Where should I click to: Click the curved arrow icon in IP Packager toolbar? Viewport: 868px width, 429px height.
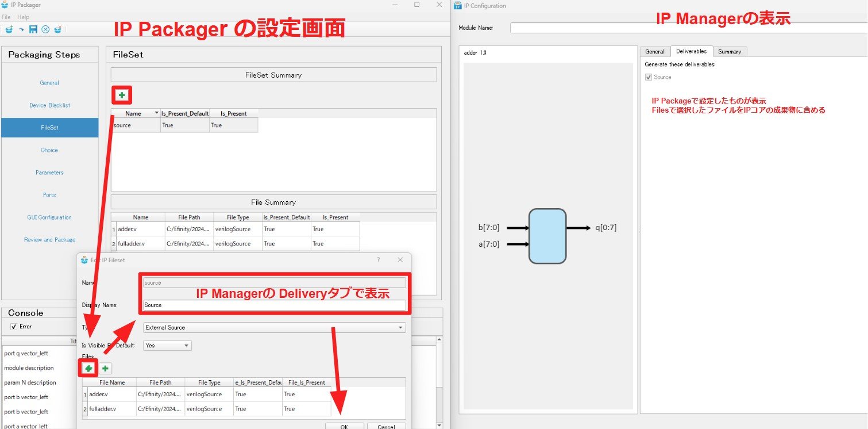21,29
